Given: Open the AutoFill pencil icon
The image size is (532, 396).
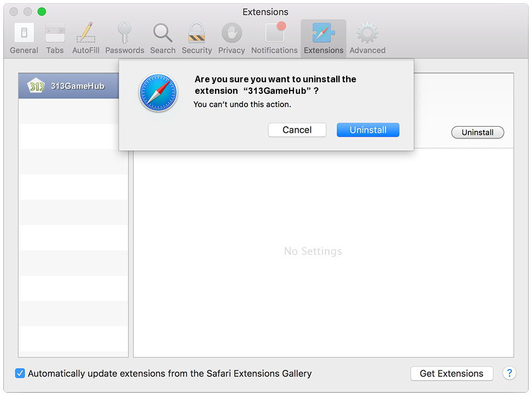Looking at the screenshot, I should (x=86, y=33).
